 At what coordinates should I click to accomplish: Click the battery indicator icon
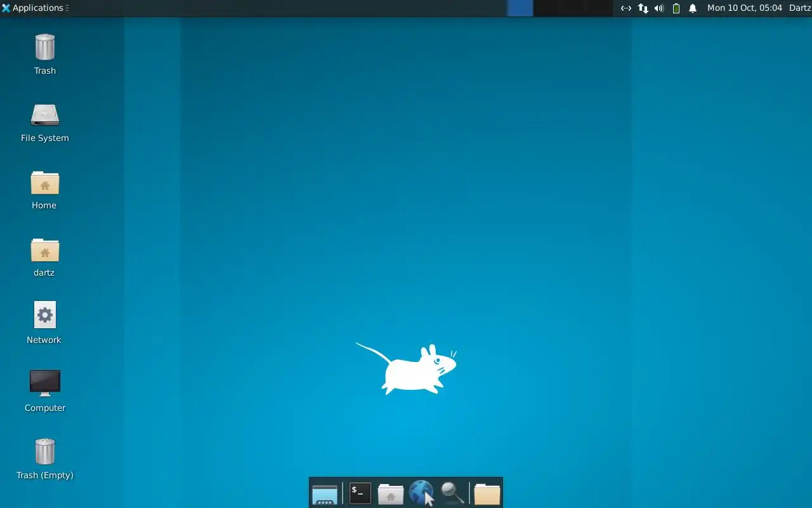676,8
